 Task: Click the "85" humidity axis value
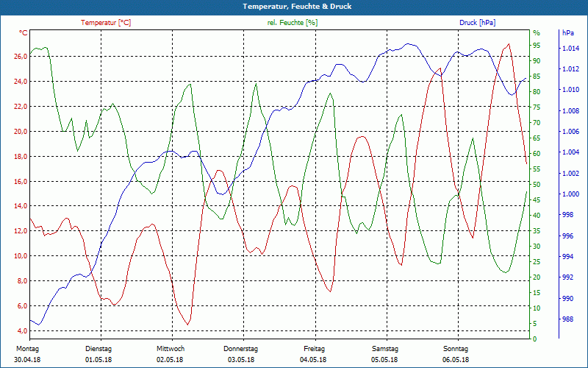pos(537,77)
